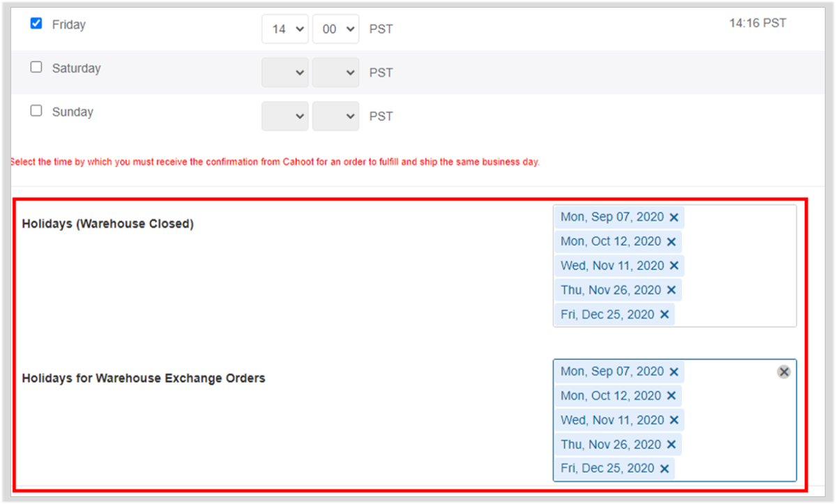836x504 pixels.
Task: Remove Fri, Dec 25, 2020 from Exchange Orders holidays
Action: [x=664, y=469]
